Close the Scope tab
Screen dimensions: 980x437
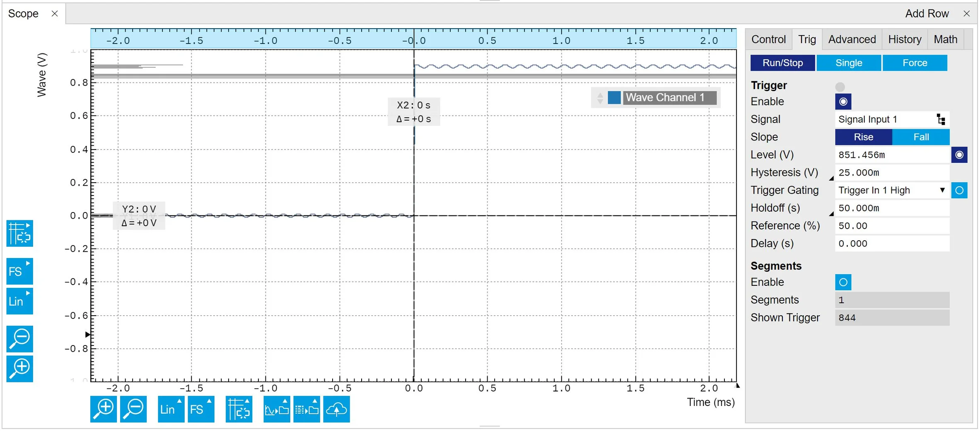tap(55, 14)
